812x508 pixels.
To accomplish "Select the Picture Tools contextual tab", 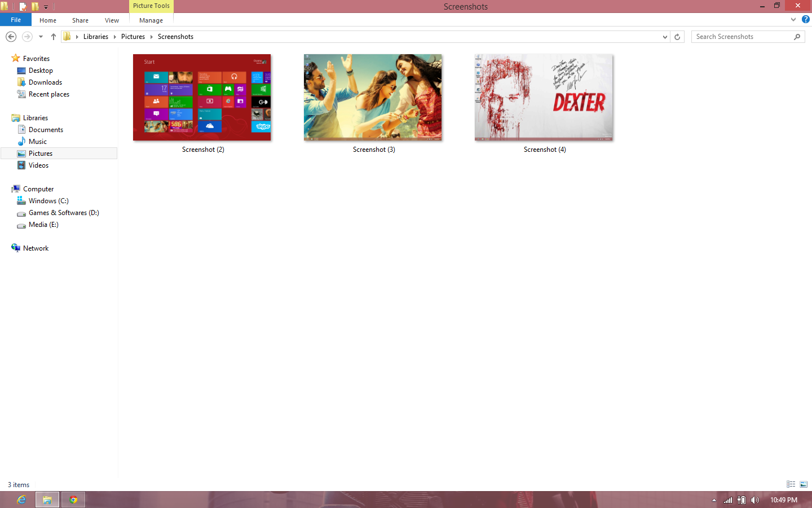I will click(x=151, y=6).
